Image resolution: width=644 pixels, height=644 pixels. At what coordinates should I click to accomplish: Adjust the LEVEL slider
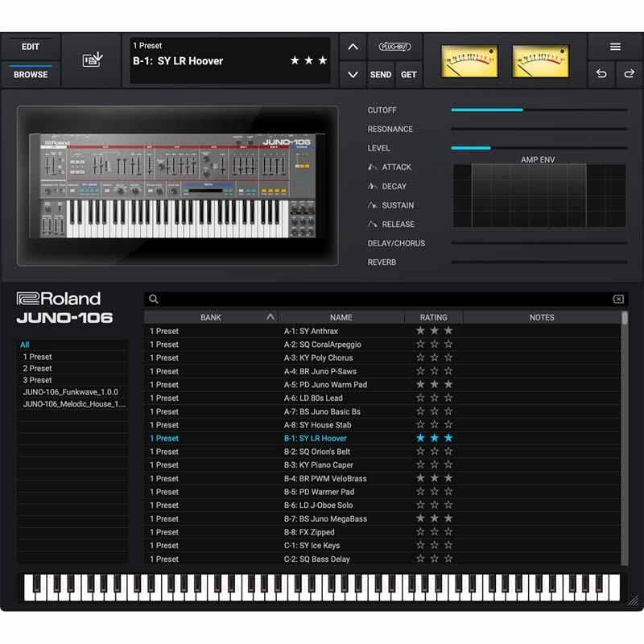539,148
